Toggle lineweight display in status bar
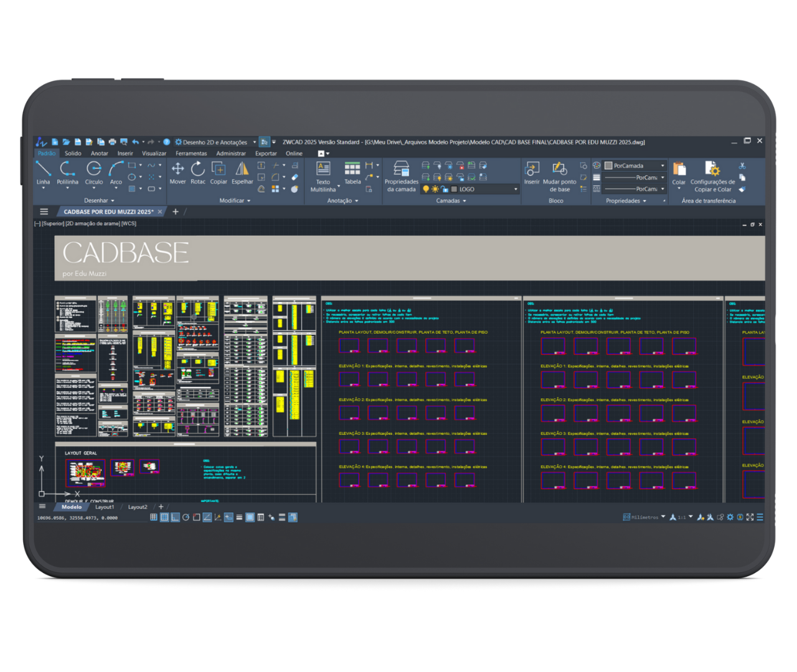Screen dimensions: 797x672 239,517
